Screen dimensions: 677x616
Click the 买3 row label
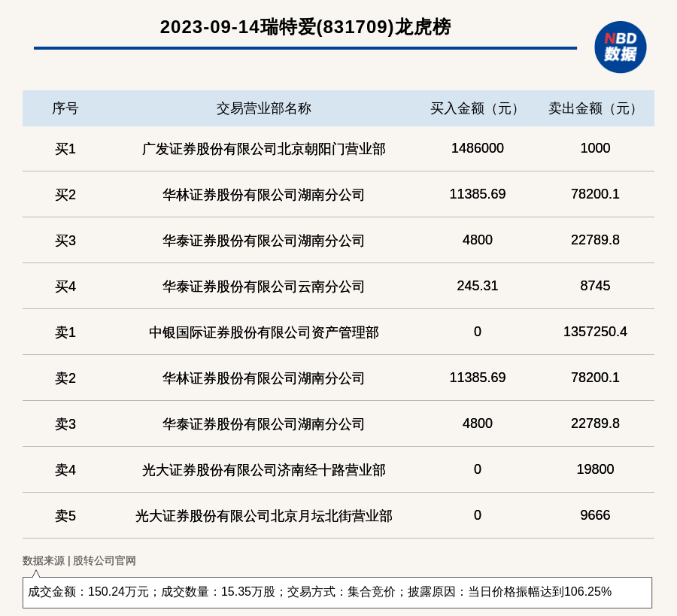pos(65,241)
